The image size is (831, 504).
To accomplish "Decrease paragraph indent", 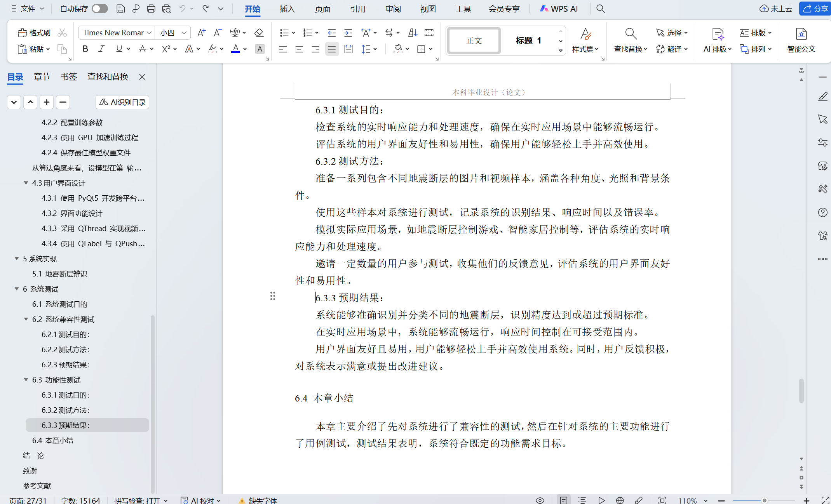I will pyautogui.click(x=331, y=33).
